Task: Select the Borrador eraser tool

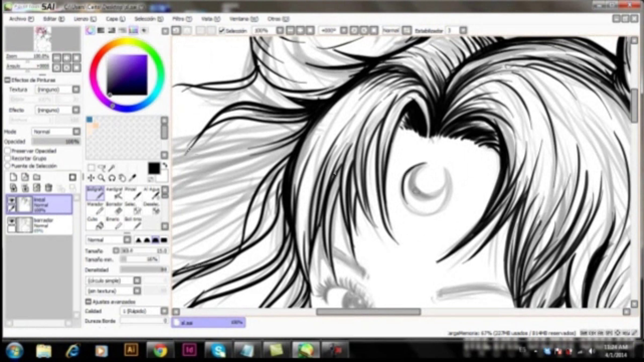Action: click(x=115, y=208)
